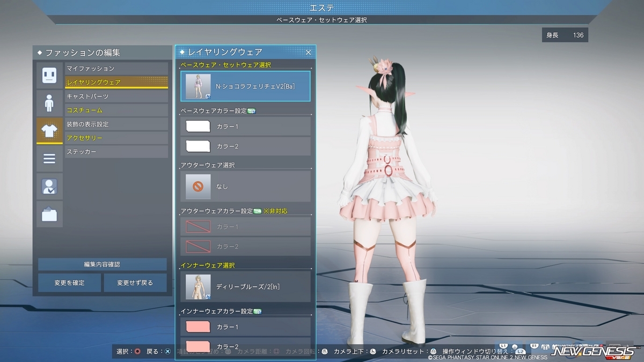Click disabled outerwear カラー2 swatch
This screenshot has height=362, width=644.
point(198,246)
